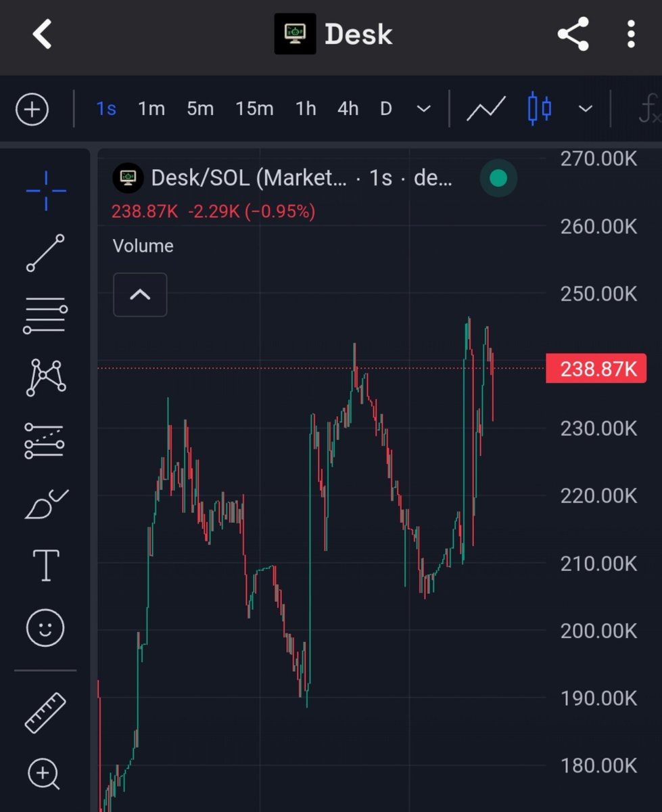This screenshot has width=662, height=812.
Task: Select the 15m timeframe
Action: [254, 109]
